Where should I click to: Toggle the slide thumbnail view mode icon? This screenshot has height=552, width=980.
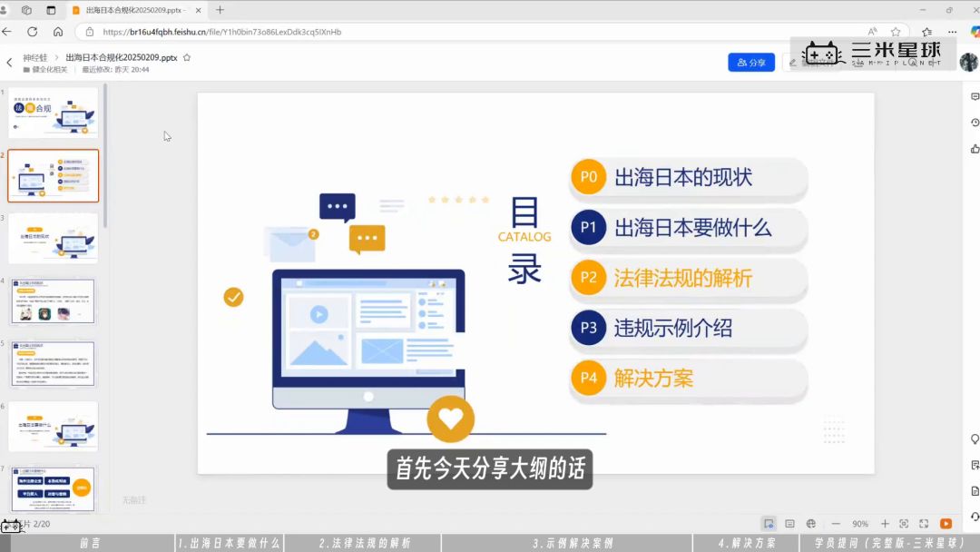(769, 524)
